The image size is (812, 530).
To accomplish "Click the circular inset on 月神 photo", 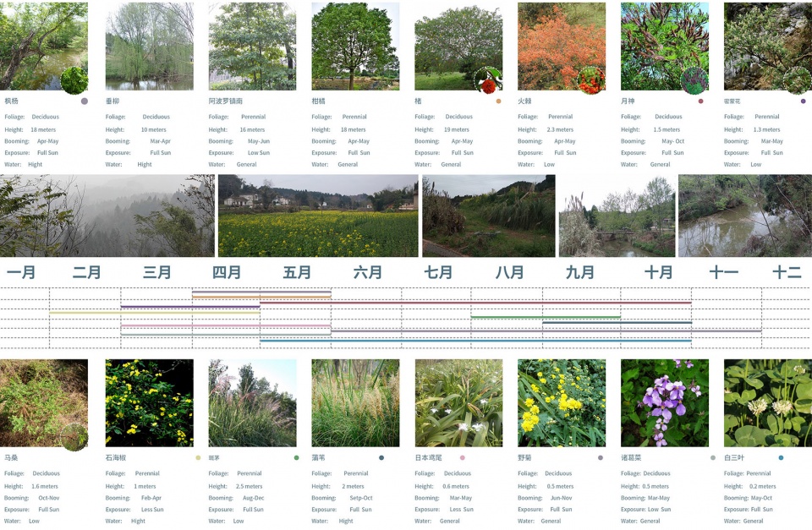I will click(694, 80).
